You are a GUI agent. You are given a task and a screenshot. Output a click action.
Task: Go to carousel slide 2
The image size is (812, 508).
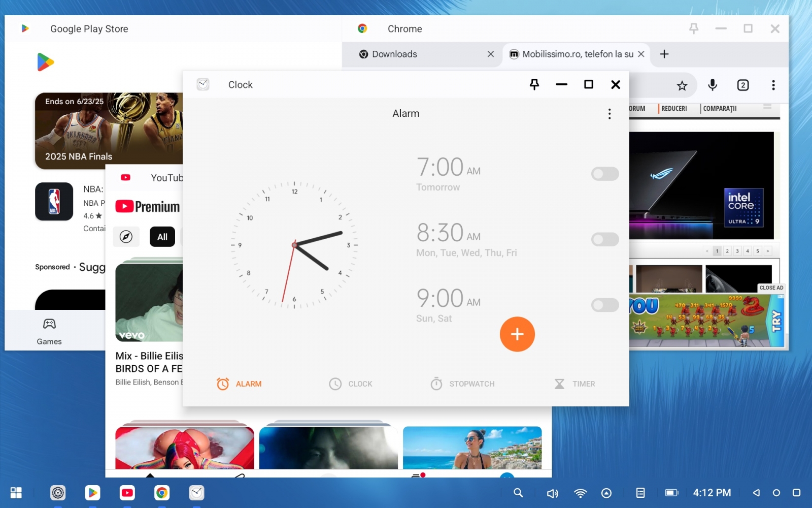(x=727, y=251)
